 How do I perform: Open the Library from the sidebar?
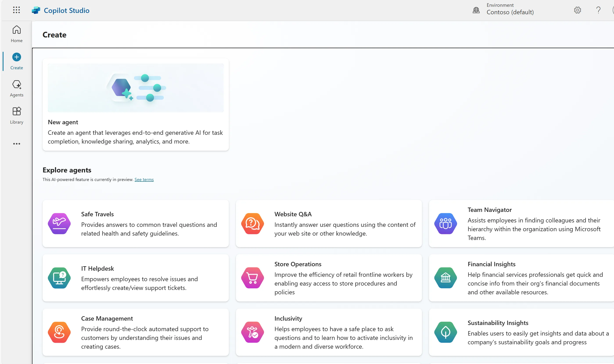[16, 115]
